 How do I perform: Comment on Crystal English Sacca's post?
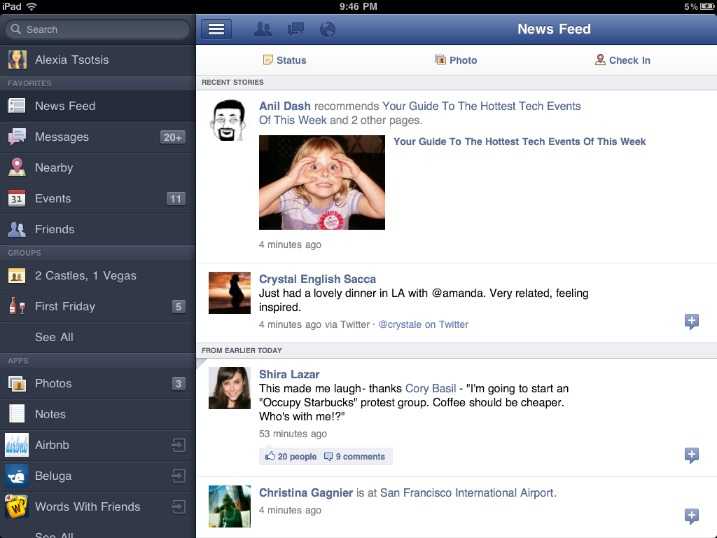point(691,322)
